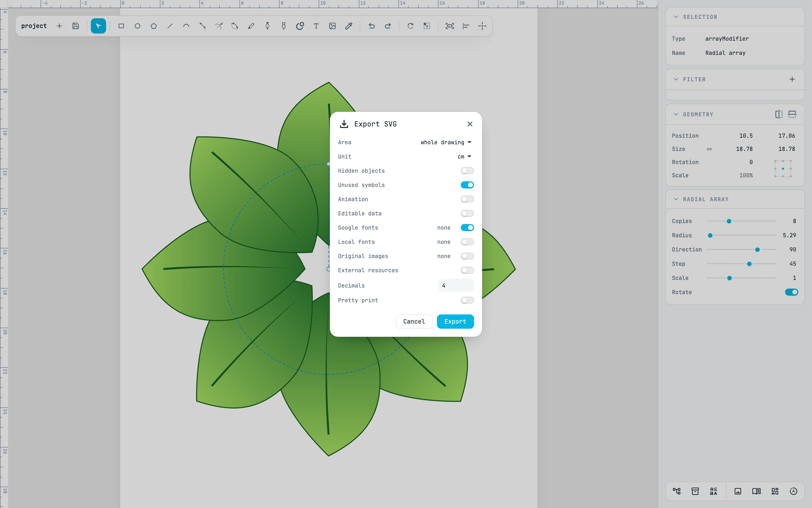Select the Pencil tool
The width and height of the screenshot is (812, 508).
point(251,26)
